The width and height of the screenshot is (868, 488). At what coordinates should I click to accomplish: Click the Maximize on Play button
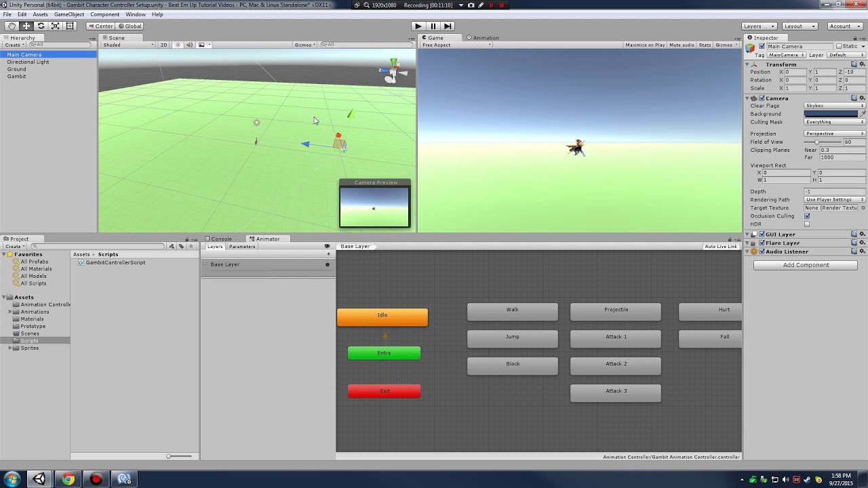coord(645,45)
